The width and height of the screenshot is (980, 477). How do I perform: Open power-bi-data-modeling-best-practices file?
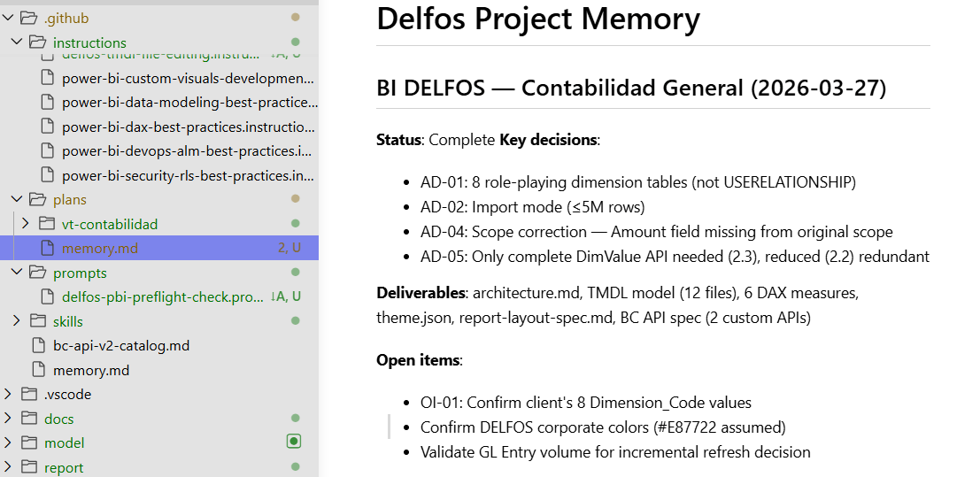pyautogui.click(x=189, y=102)
